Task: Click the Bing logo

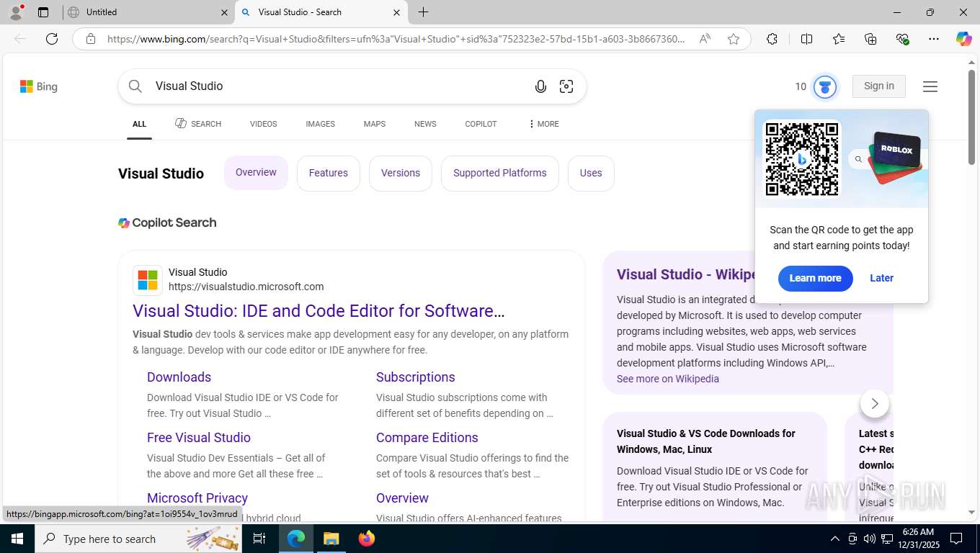Action: click(39, 86)
